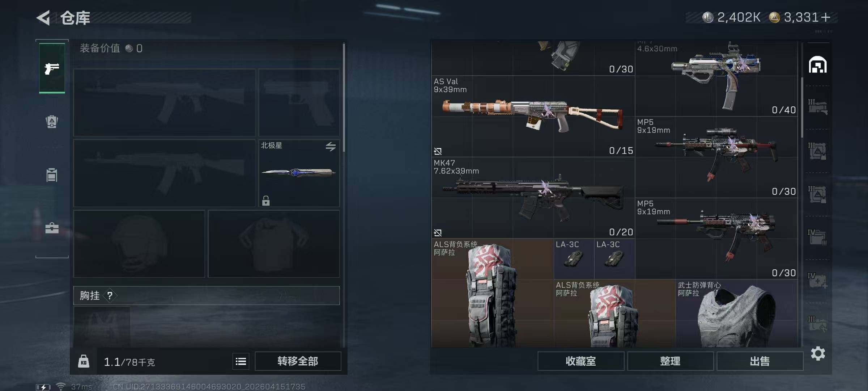This screenshot has width=868, height=391.
Task: Click the 出售 sell button
Action: click(759, 361)
